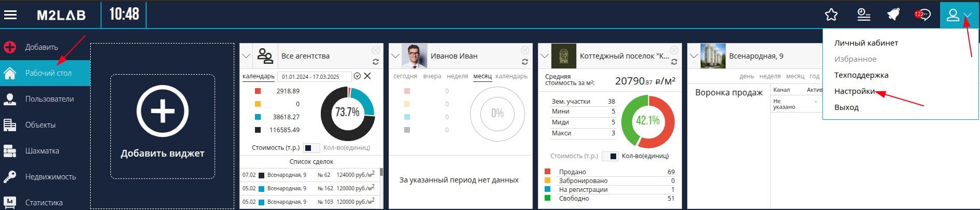Close the Иванов Иван widget

525,50
